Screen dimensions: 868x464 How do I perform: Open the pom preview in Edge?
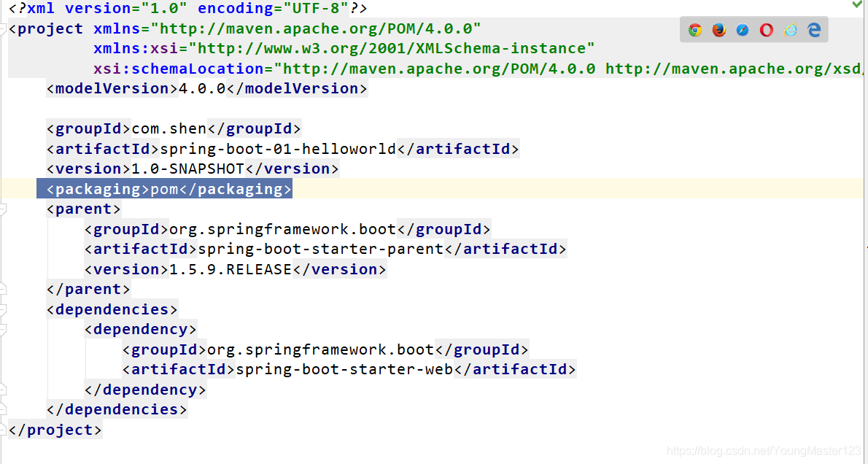[x=814, y=30]
